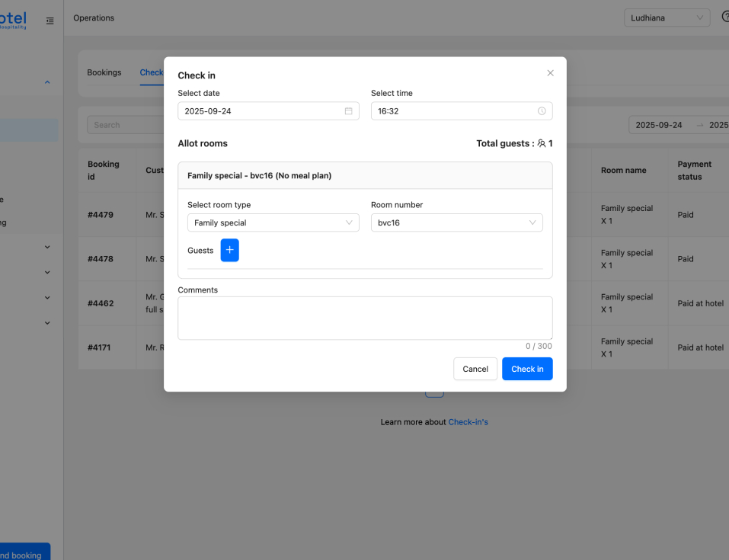Select booking id #4479
Viewport: 729px width, 560px height.
click(101, 215)
